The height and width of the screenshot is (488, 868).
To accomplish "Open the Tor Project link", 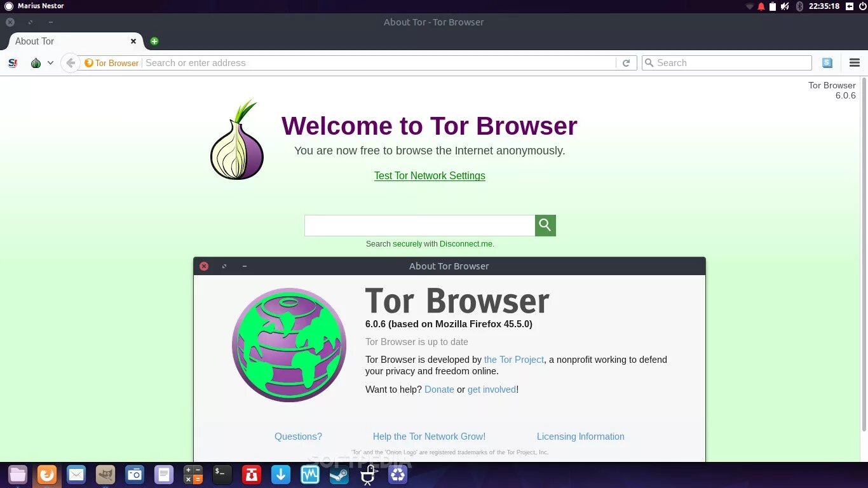I will point(514,360).
